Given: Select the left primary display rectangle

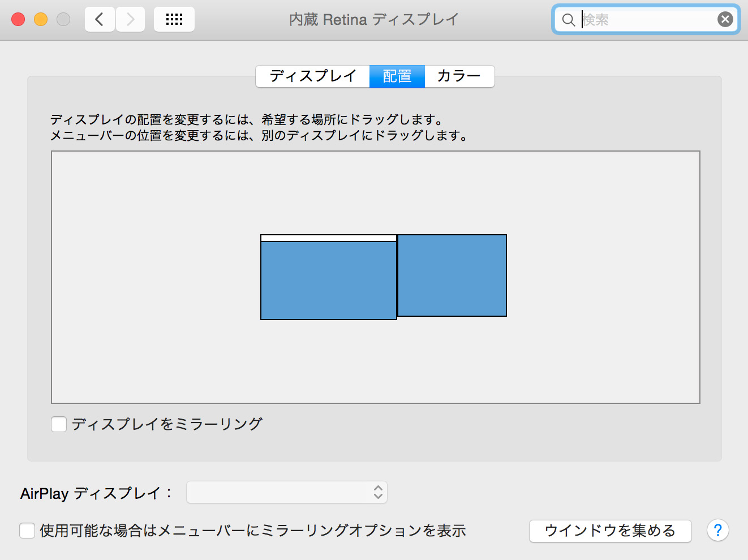Looking at the screenshot, I should [x=328, y=281].
